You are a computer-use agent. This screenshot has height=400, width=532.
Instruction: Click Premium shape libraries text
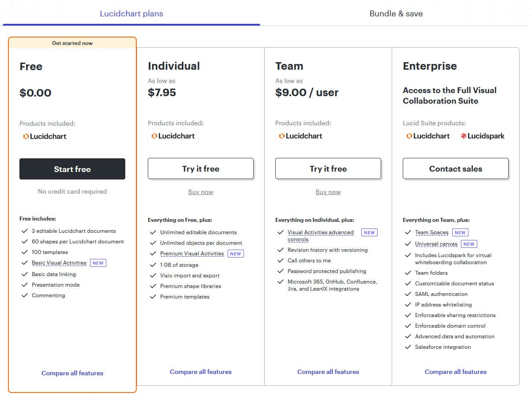pyautogui.click(x=191, y=286)
